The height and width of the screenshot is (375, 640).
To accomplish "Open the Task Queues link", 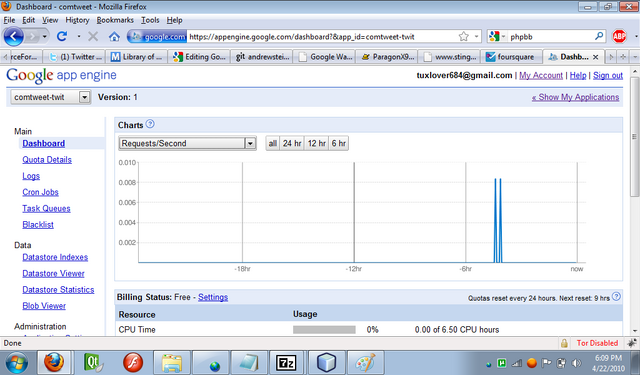I will click(x=46, y=208).
